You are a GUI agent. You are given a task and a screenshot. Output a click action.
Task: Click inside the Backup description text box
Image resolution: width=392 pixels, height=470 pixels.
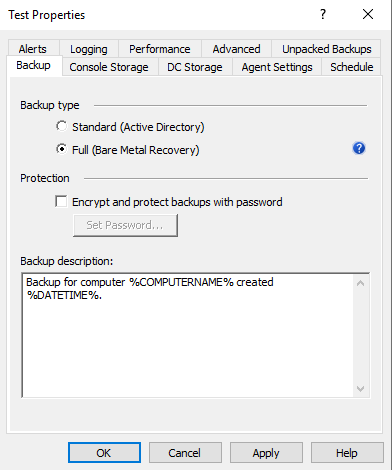188,335
